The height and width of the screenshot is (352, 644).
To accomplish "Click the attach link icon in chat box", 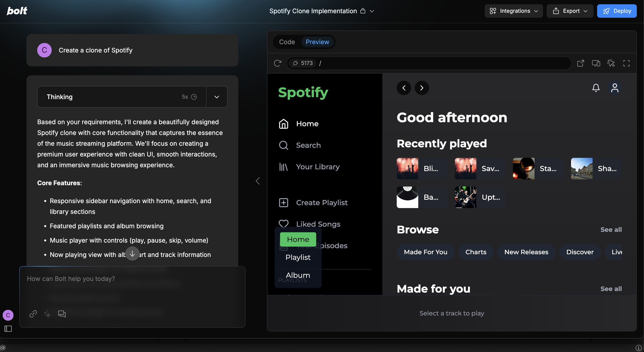I will point(33,314).
